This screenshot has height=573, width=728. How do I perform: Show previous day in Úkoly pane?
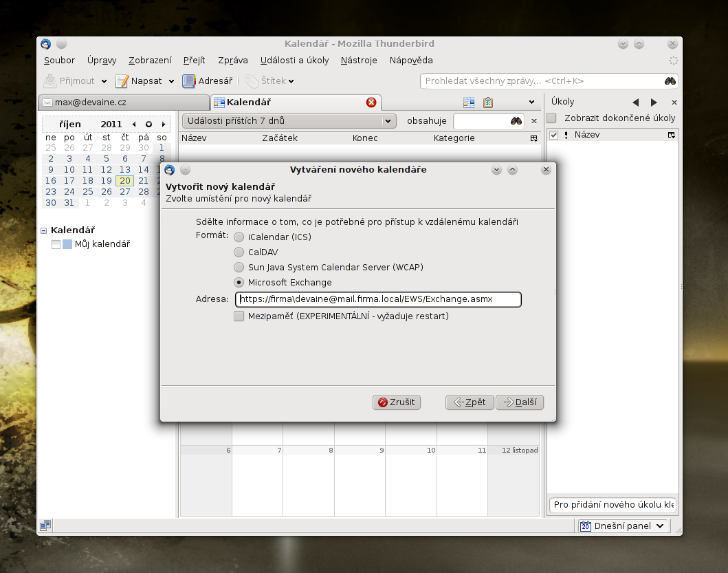coord(636,102)
